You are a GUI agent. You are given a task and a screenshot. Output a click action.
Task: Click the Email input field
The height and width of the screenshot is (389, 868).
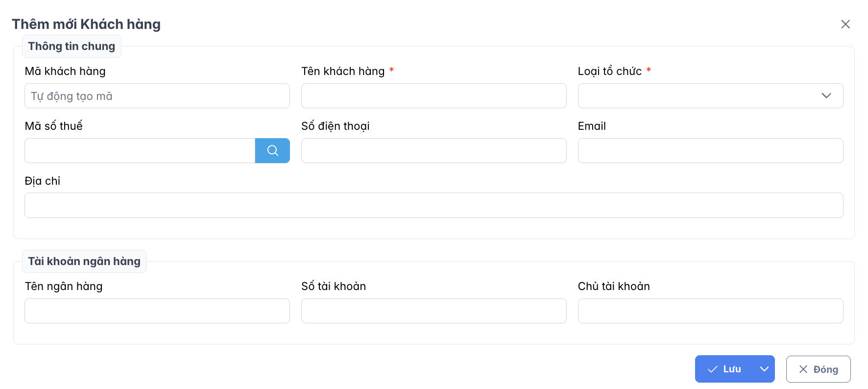pyautogui.click(x=710, y=150)
